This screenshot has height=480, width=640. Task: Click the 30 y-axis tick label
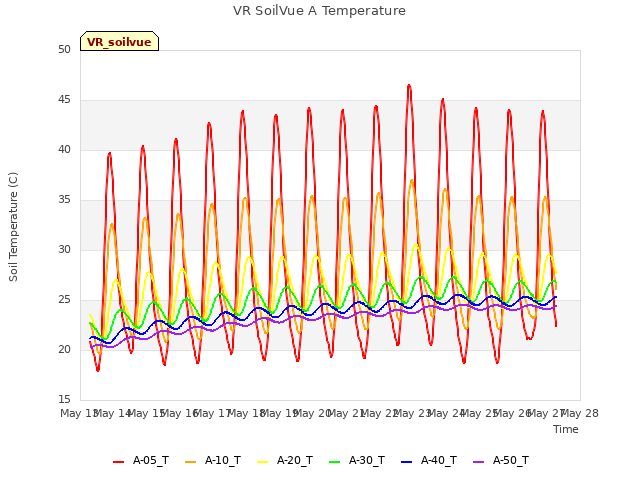click(x=64, y=249)
